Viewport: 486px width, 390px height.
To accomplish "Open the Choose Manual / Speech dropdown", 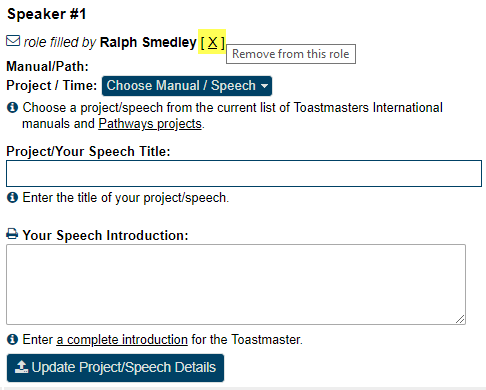I will coord(187,86).
